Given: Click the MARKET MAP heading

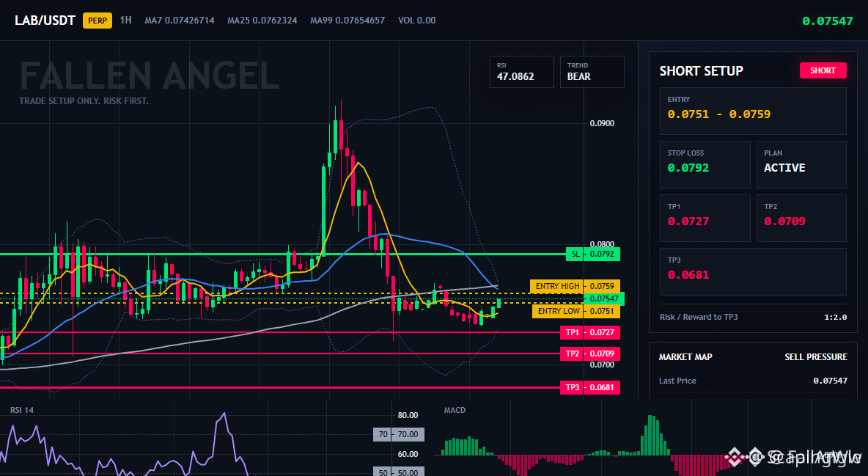Looking at the screenshot, I should pyautogui.click(x=685, y=357).
